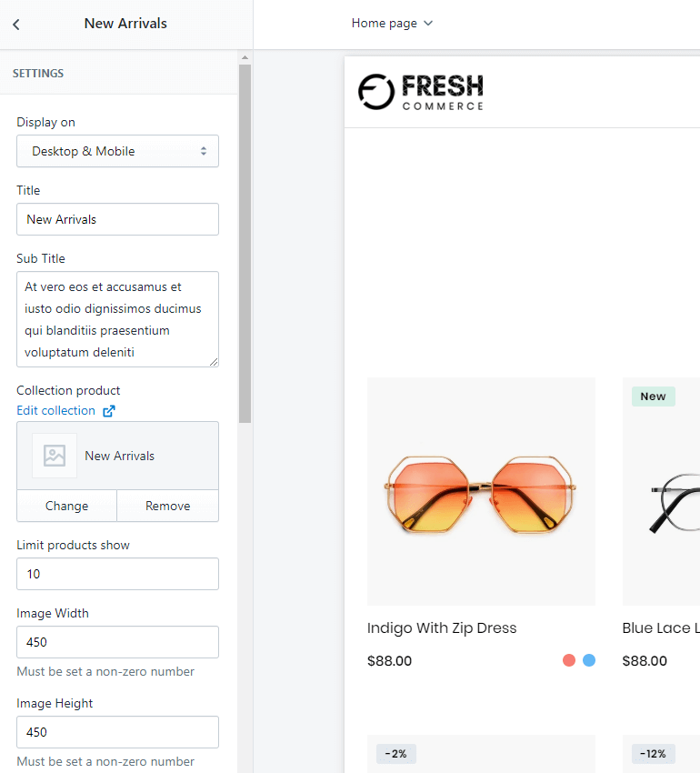Open collection in new tab via external-link icon
The height and width of the screenshot is (773, 700).
coord(110,411)
